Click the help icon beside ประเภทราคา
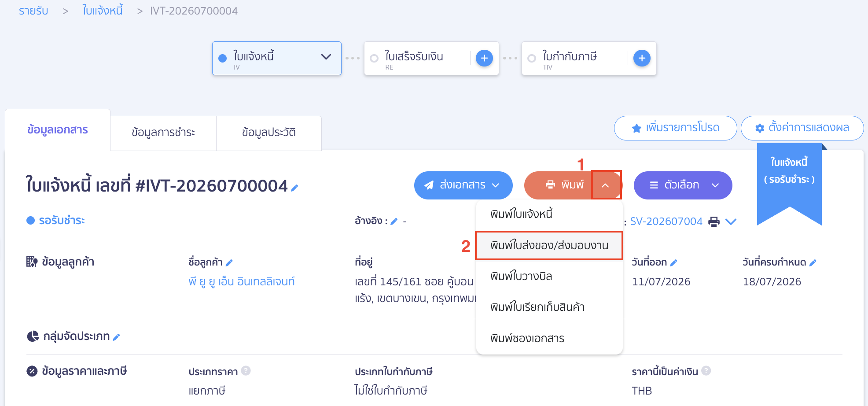 (246, 371)
